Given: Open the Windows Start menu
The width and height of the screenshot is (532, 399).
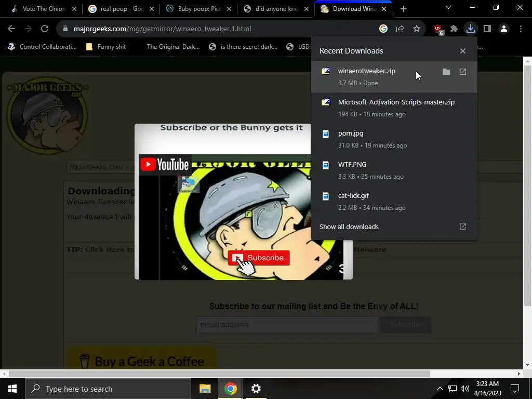Looking at the screenshot, I should (x=12, y=389).
